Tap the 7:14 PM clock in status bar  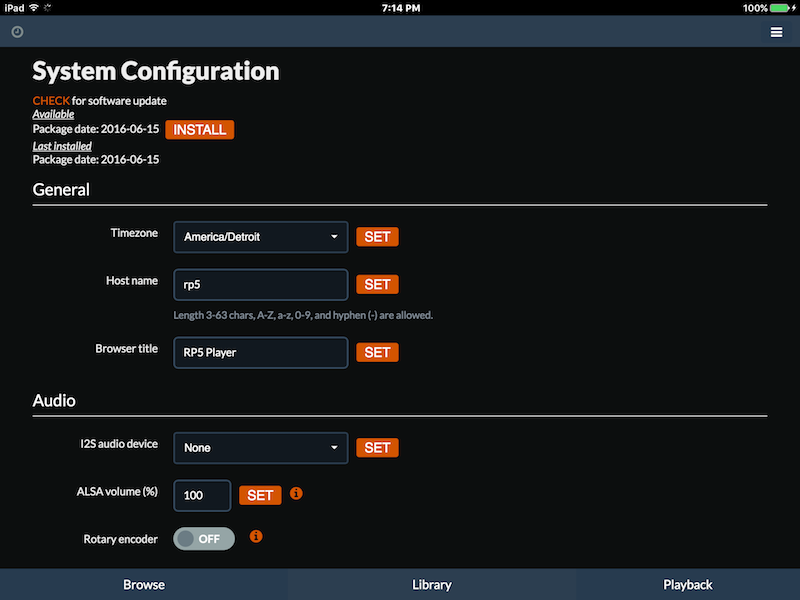pyautogui.click(x=401, y=8)
